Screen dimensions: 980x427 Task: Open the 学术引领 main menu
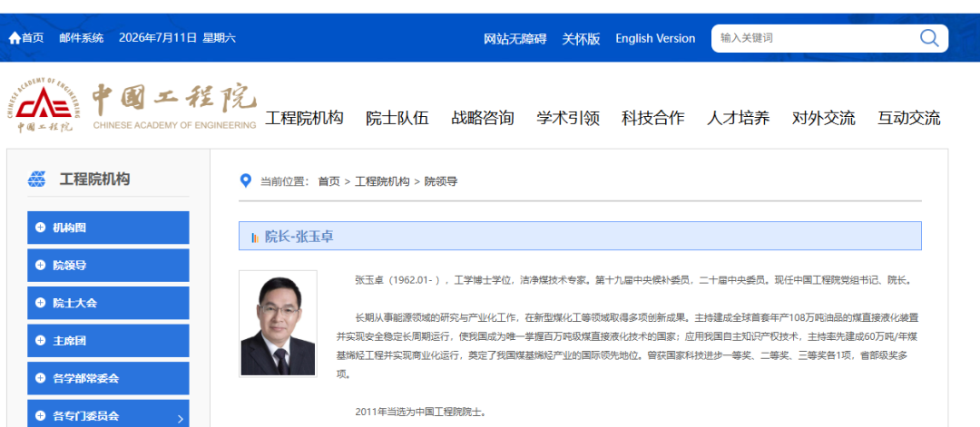click(568, 117)
